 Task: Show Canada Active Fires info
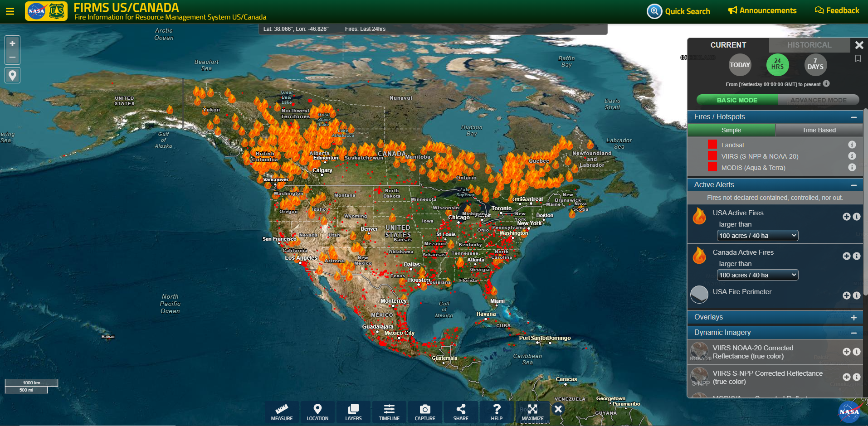[857, 256]
